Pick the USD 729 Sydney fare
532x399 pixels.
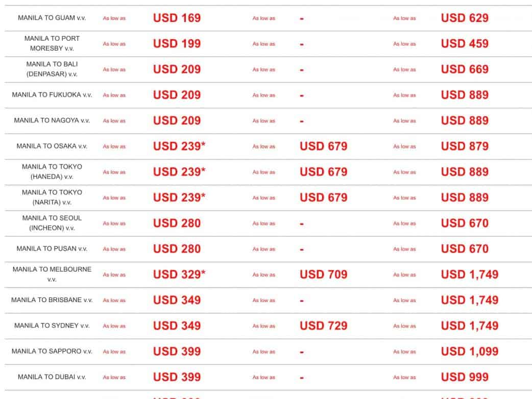click(x=323, y=326)
